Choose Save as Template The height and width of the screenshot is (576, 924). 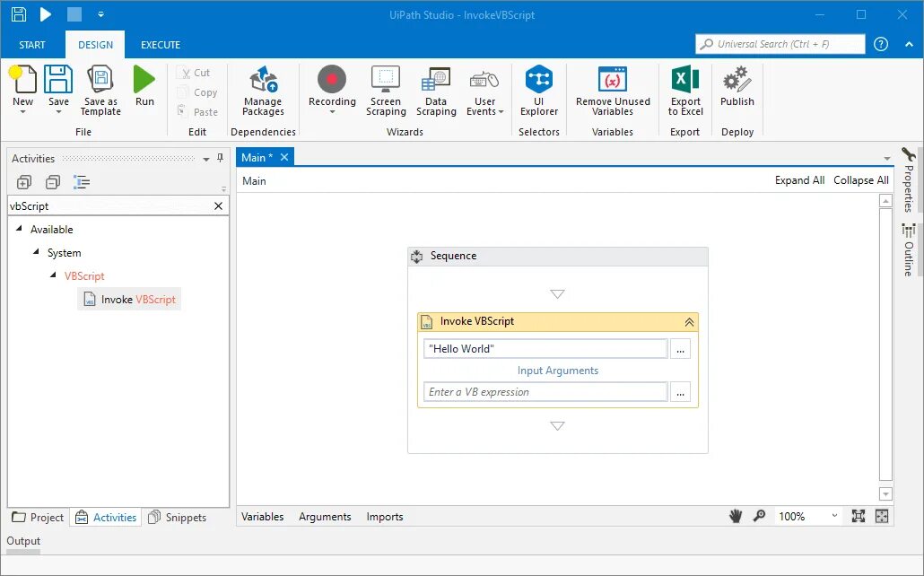pos(100,91)
